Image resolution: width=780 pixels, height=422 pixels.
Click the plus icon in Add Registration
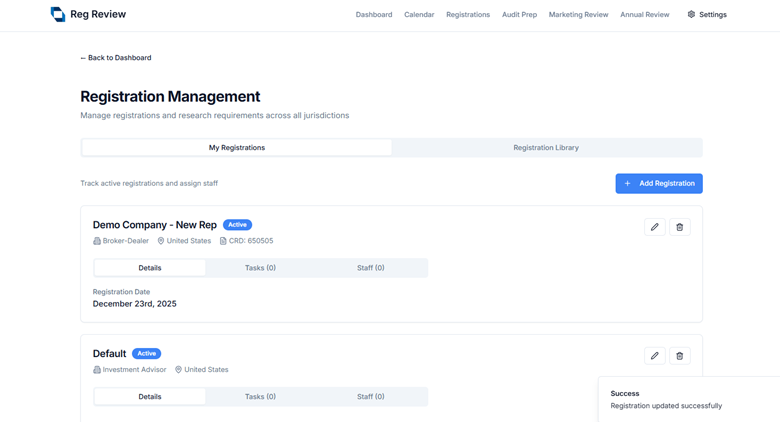(x=627, y=184)
